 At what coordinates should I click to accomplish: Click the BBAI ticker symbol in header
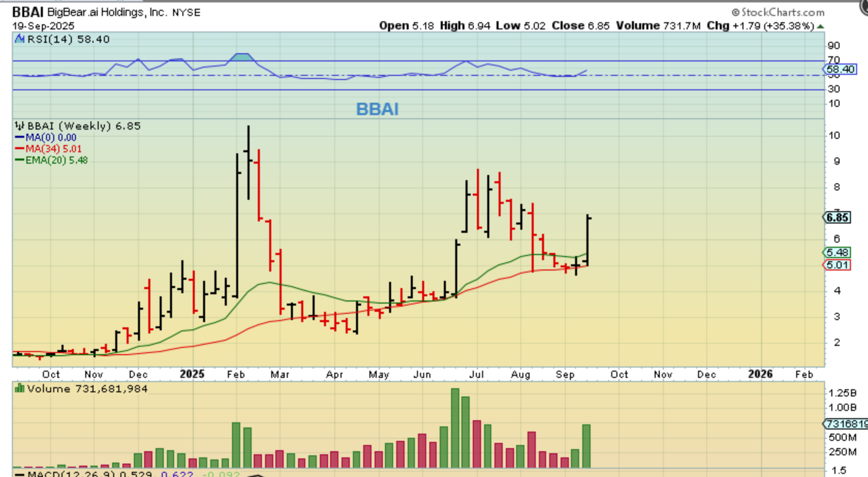tap(27, 12)
